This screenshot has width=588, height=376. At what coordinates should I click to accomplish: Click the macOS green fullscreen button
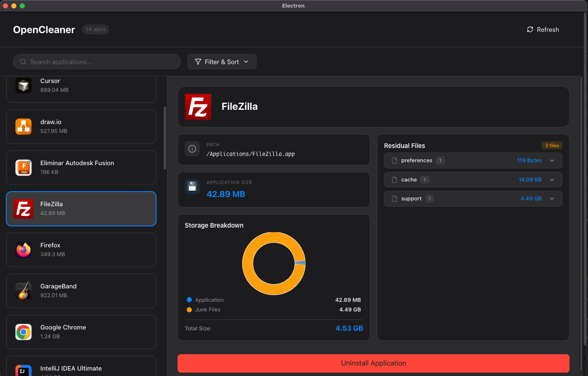pos(22,6)
